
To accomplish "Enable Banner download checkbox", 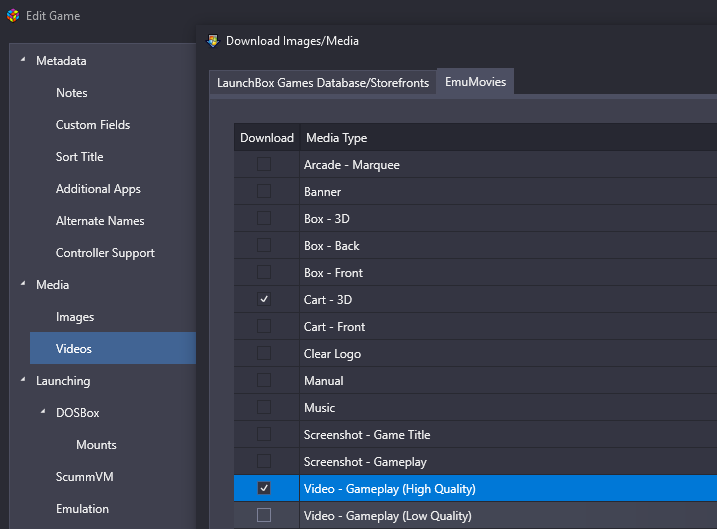I will [x=264, y=191].
